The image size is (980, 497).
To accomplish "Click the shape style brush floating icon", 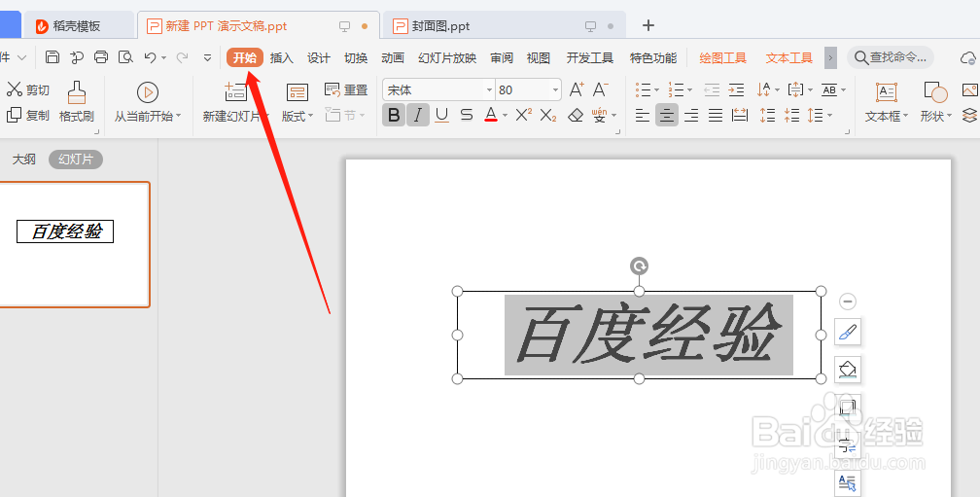I will click(x=848, y=332).
